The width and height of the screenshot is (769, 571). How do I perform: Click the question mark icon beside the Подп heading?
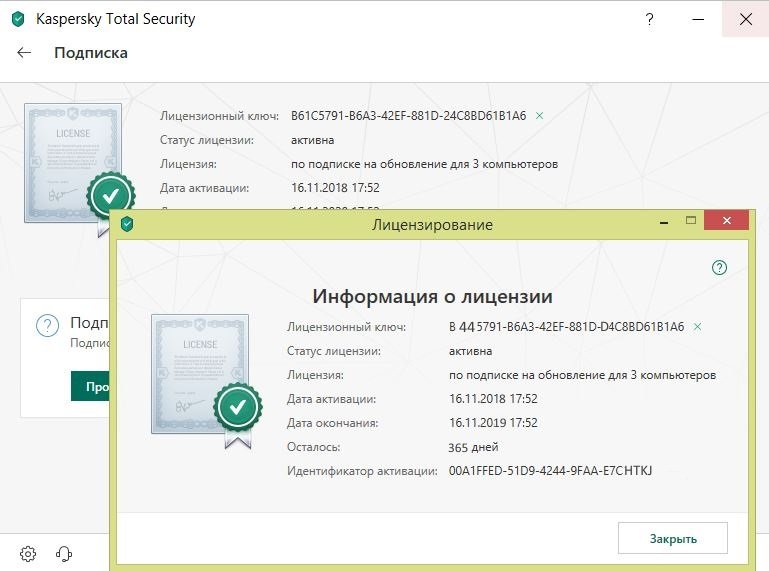click(x=48, y=325)
